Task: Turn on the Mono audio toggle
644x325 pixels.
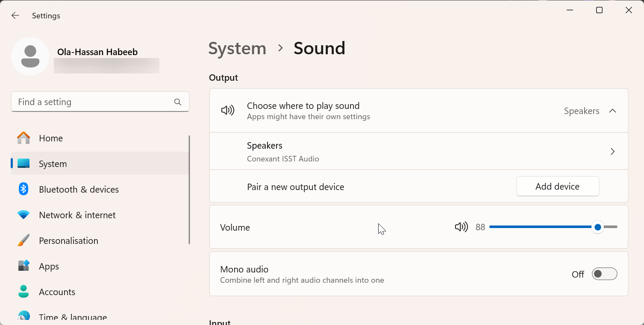Action: point(604,274)
